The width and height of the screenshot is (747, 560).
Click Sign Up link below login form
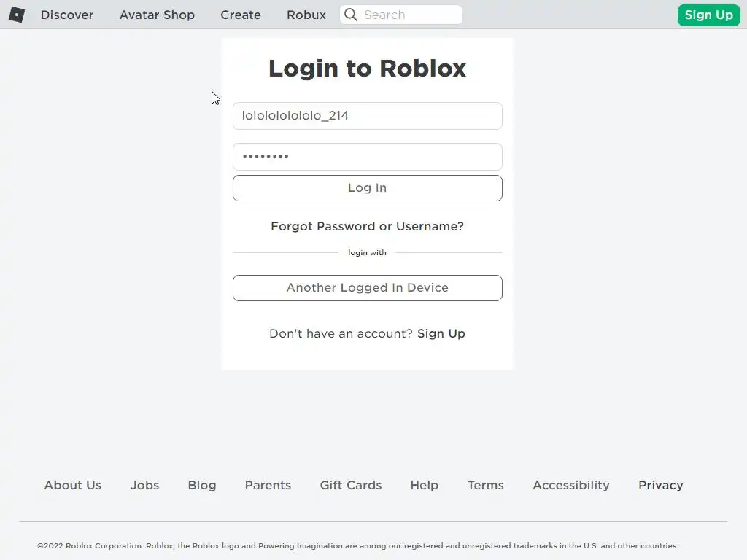(x=441, y=333)
